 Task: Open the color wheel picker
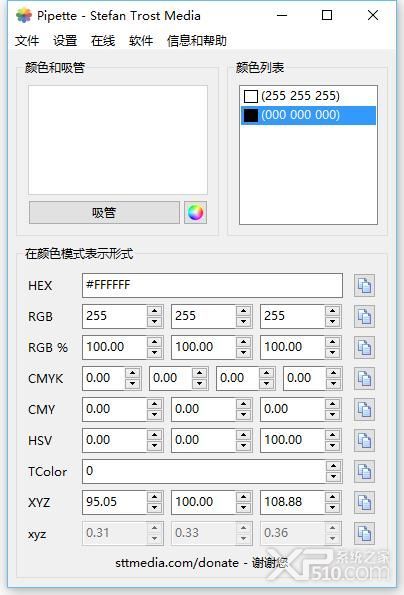click(195, 212)
